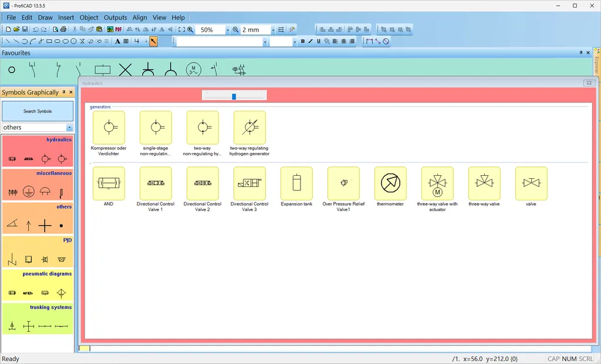Select the two-way regulating hydrogen generator symbol
This screenshot has height=364, width=601.
coord(249,127)
